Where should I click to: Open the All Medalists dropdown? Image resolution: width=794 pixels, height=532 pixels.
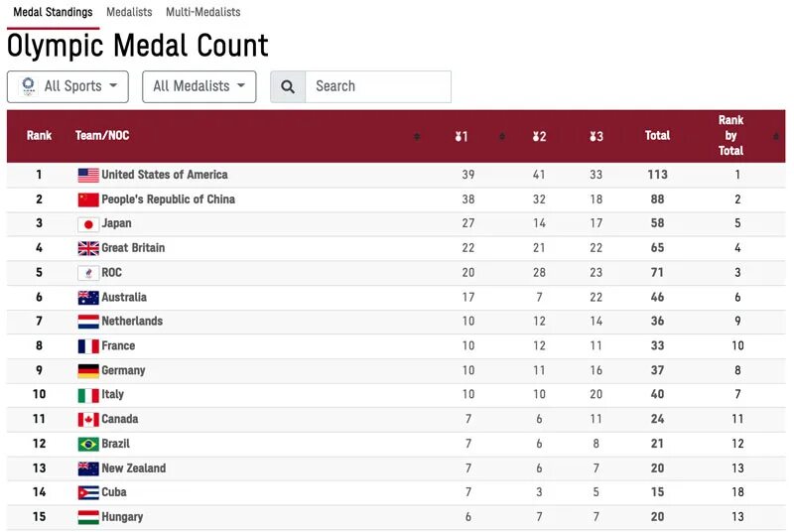point(198,86)
